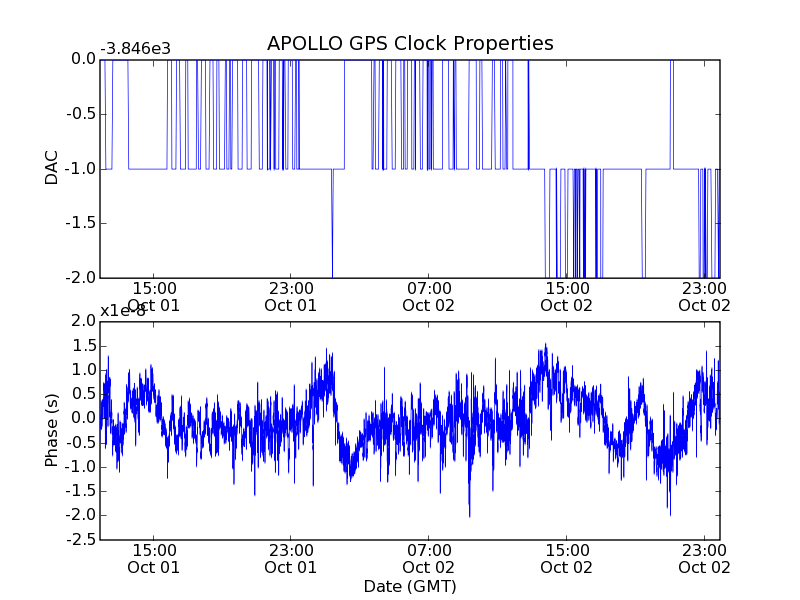Viewport: 800px width, 600px height.
Task: Click Phase plot y-tick '-0.5'
Action: click(81, 442)
